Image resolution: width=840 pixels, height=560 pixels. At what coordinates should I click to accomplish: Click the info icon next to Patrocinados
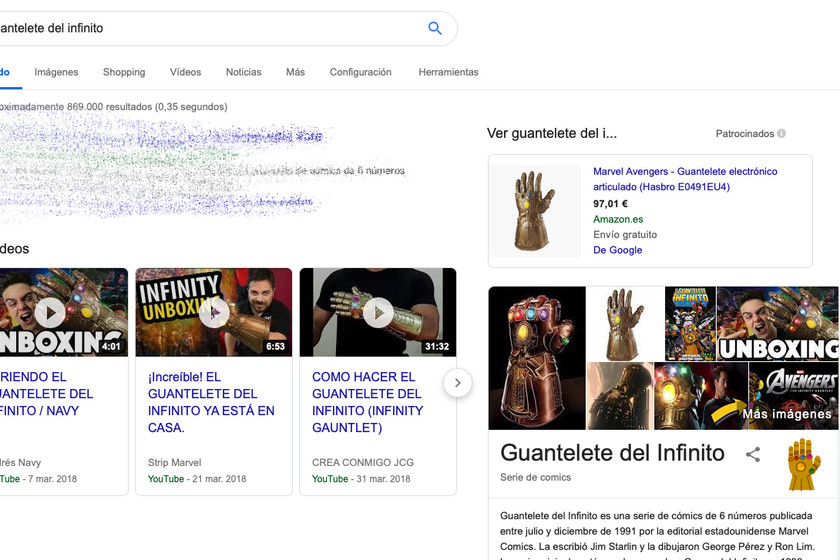pos(782,133)
